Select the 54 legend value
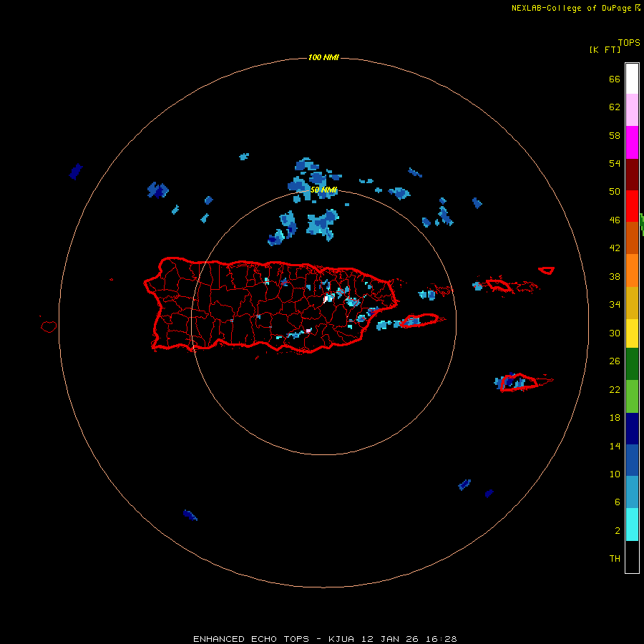644x644 pixels. pos(615,163)
